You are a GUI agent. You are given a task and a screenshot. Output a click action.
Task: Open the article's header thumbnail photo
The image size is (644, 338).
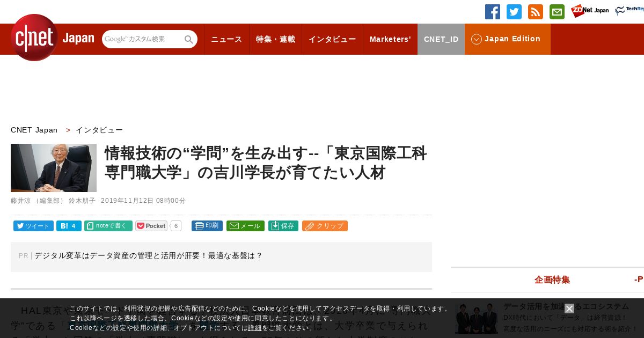(54, 168)
